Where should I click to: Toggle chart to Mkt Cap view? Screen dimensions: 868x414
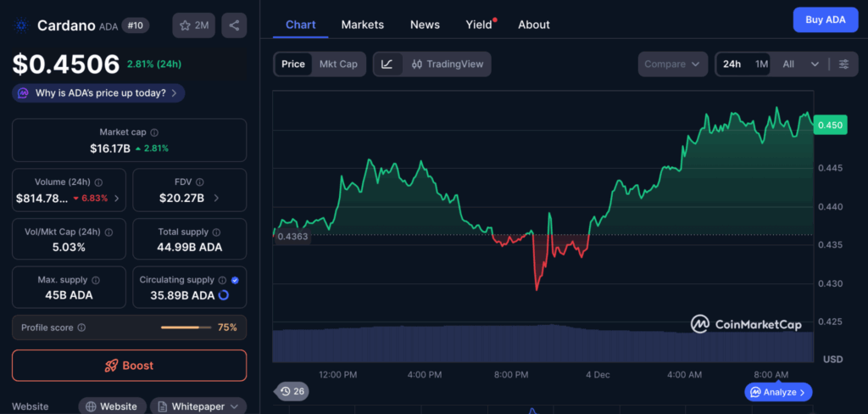pos(338,64)
